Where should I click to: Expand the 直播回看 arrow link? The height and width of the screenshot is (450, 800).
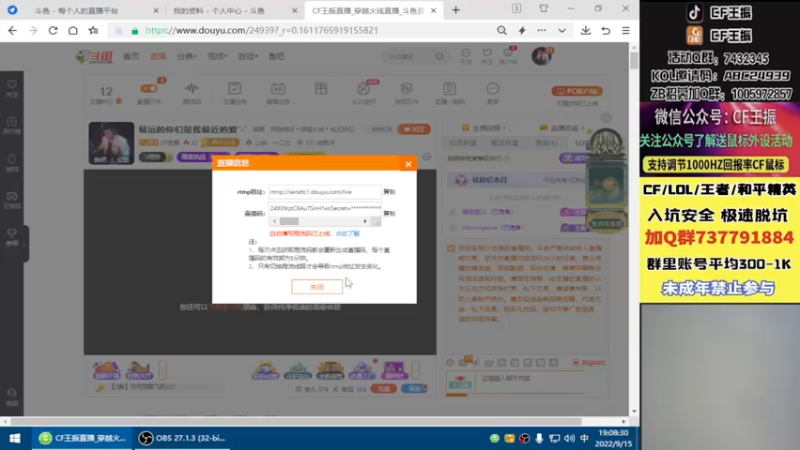tap(562, 128)
